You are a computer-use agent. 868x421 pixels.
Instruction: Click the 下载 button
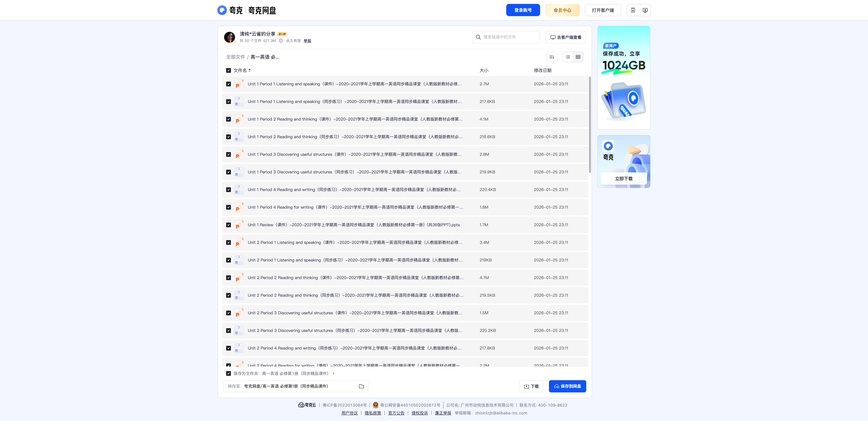pos(531,386)
